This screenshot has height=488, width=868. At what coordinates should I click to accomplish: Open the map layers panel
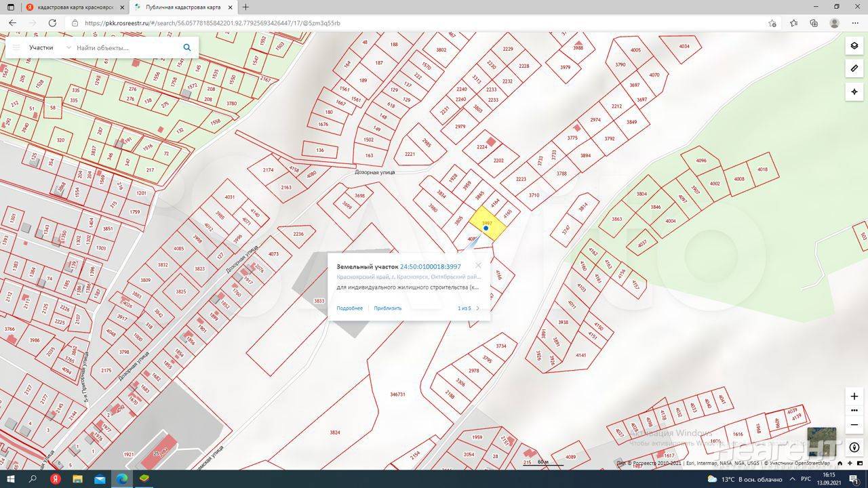[854, 46]
